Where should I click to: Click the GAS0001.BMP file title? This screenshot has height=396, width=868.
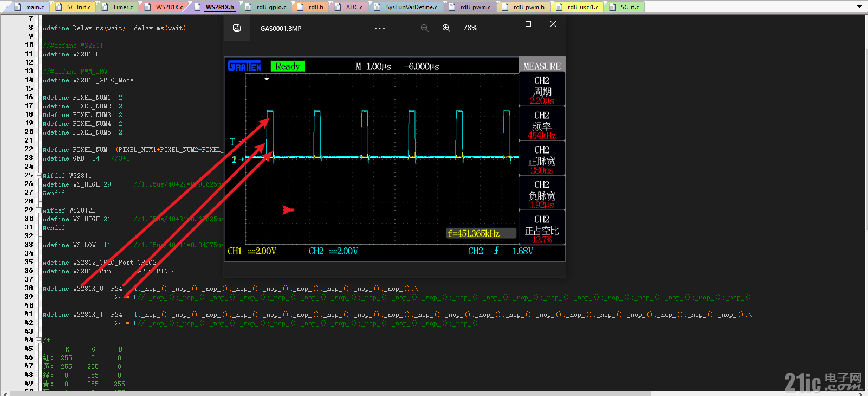click(281, 29)
